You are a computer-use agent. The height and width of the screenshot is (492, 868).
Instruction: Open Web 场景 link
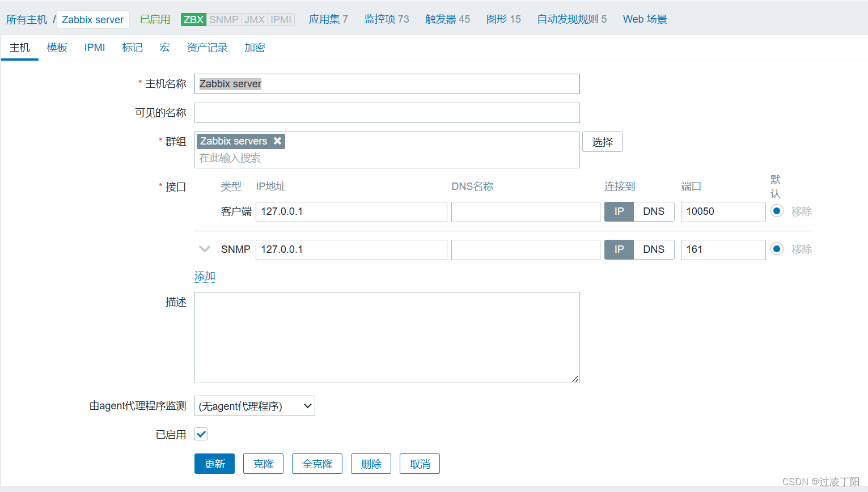point(645,19)
